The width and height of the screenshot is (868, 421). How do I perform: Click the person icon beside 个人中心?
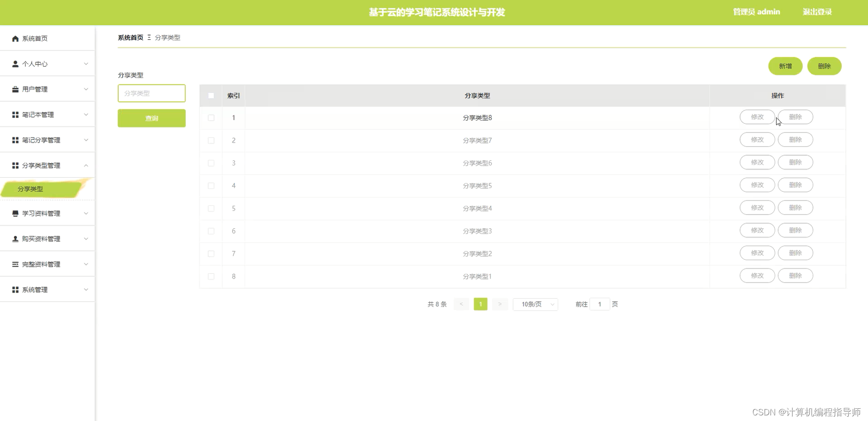15,64
